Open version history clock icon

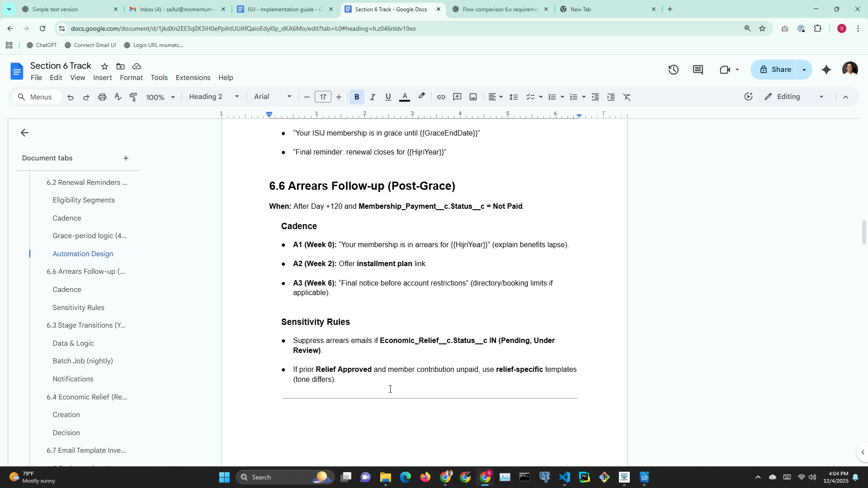pyautogui.click(x=673, y=70)
